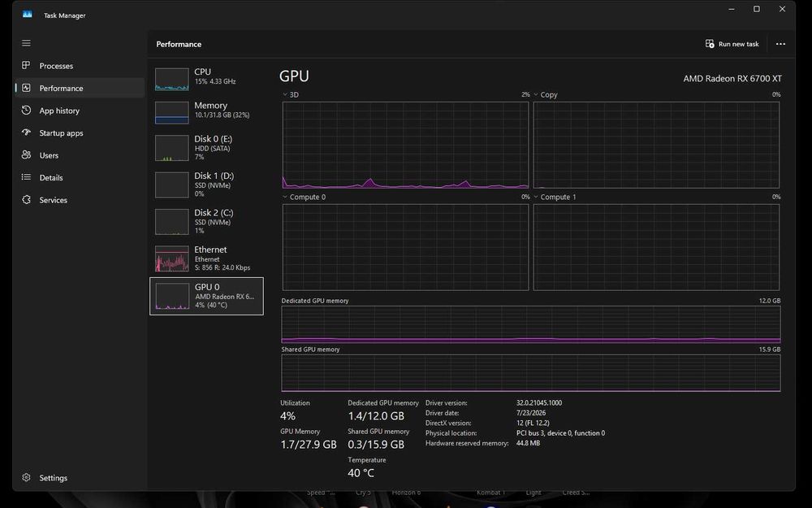Select the Ethernet thumbnail graph

click(172, 258)
